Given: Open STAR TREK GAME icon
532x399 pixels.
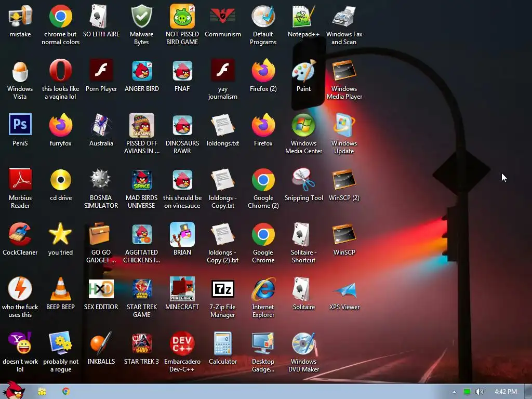Looking at the screenshot, I should (x=141, y=289).
